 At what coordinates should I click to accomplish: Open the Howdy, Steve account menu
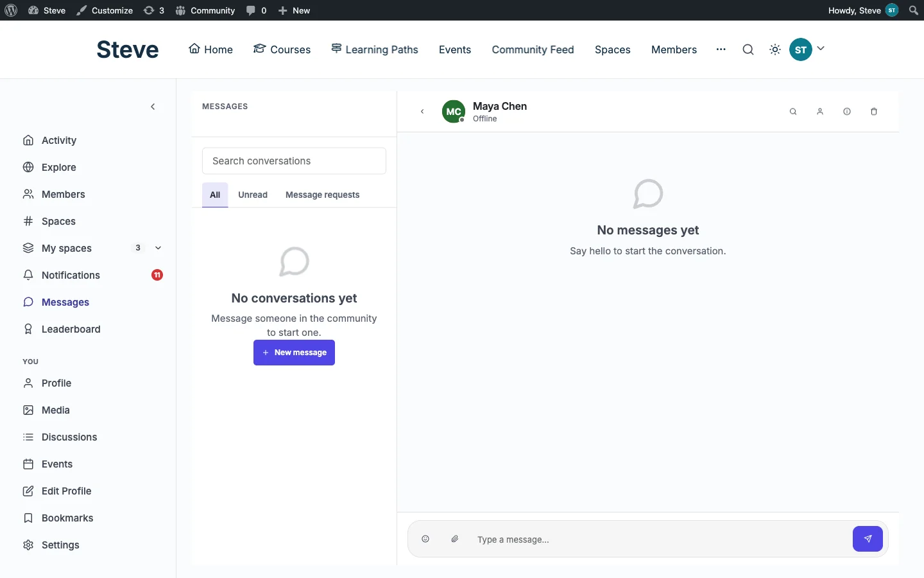pyautogui.click(x=863, y=10)
